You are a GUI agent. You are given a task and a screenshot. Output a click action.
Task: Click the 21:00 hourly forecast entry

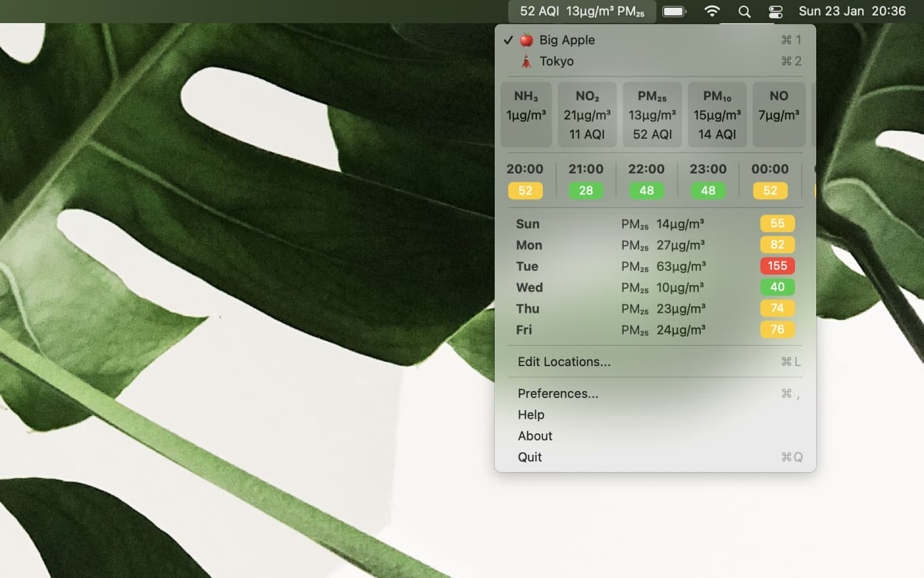click(x=586, y=179)
